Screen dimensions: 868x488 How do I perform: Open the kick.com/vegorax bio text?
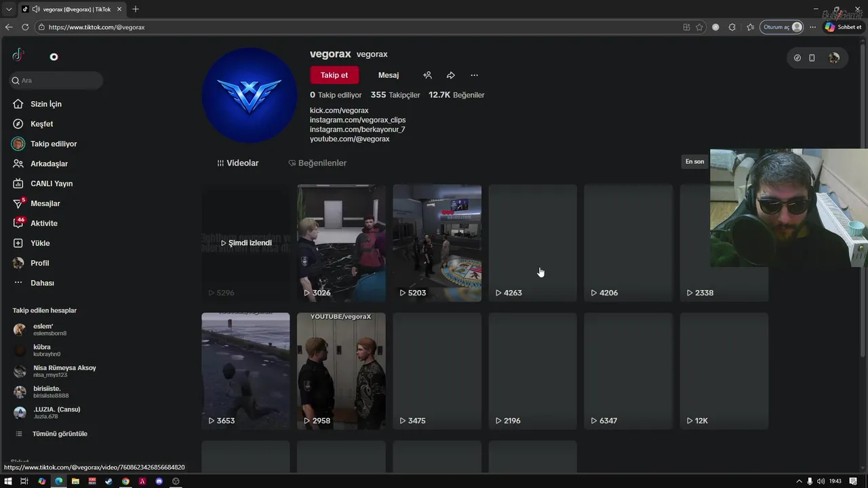[x=339, y=110]
